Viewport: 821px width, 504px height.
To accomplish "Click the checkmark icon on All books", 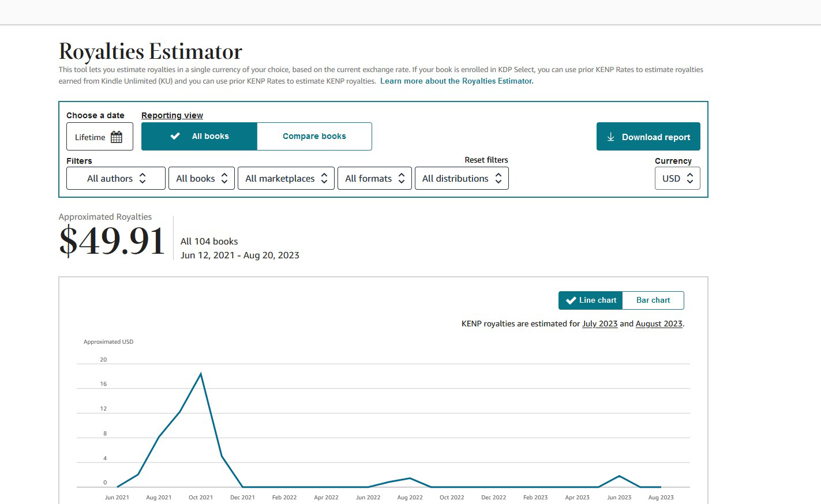I will point(175,137).
